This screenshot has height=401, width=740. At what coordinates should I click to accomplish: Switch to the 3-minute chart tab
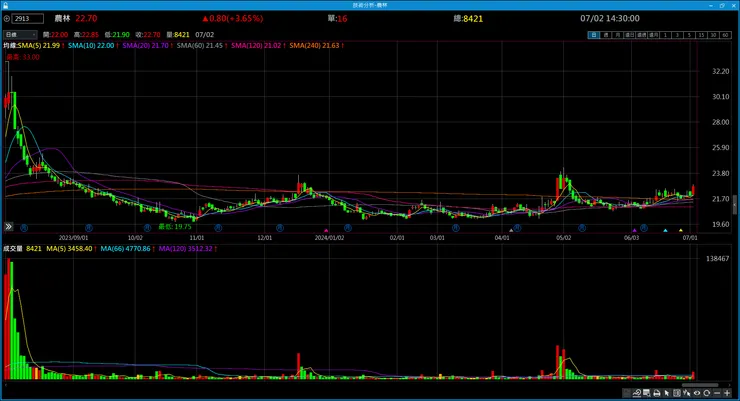point(678,35)
